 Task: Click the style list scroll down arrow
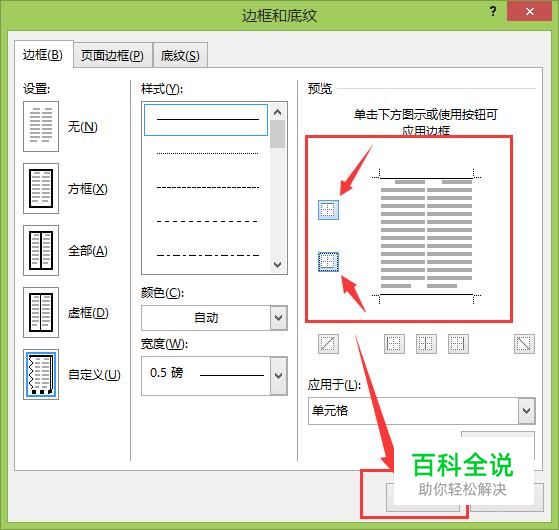[277, 264]
